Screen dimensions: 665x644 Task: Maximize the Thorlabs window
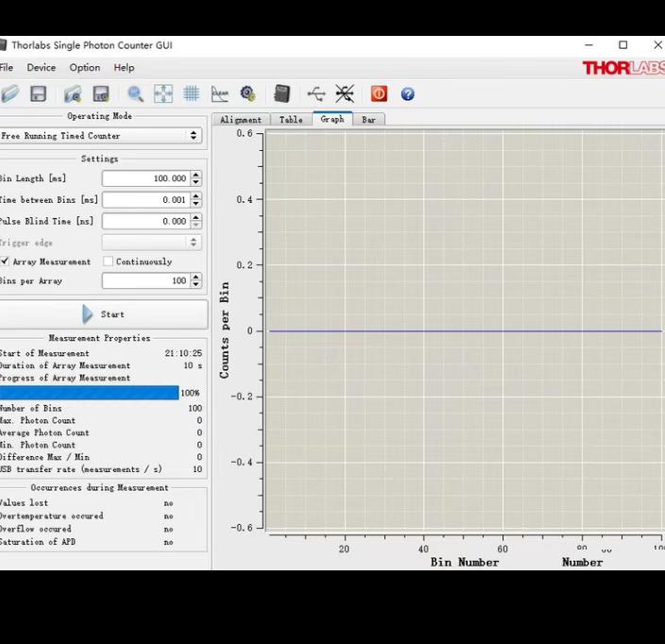[623, 45]
